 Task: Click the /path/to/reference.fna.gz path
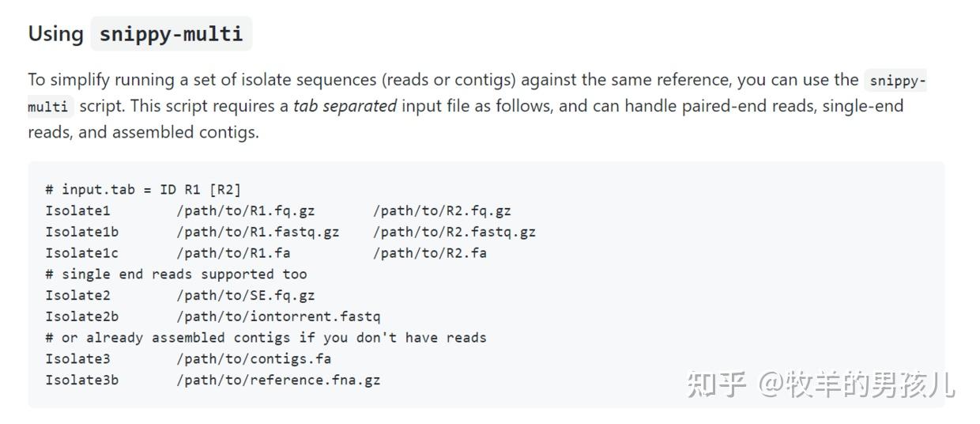click(278, 380)
